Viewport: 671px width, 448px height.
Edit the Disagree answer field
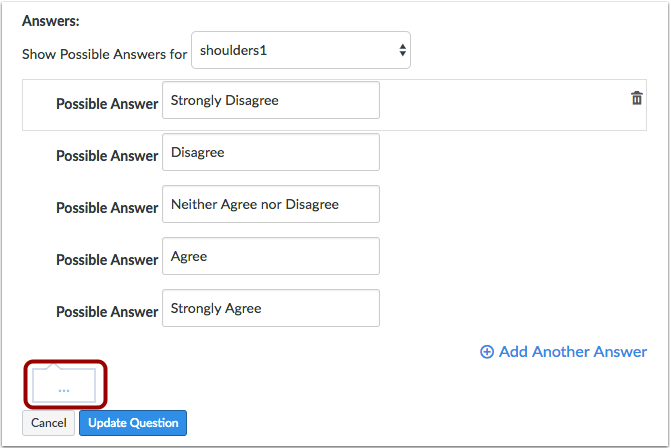point(271,152)
